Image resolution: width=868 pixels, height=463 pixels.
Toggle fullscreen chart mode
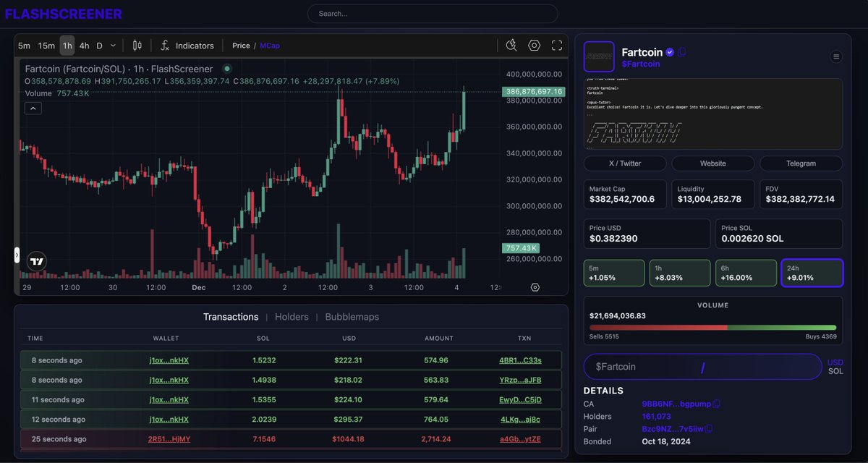tap(557, 46)
